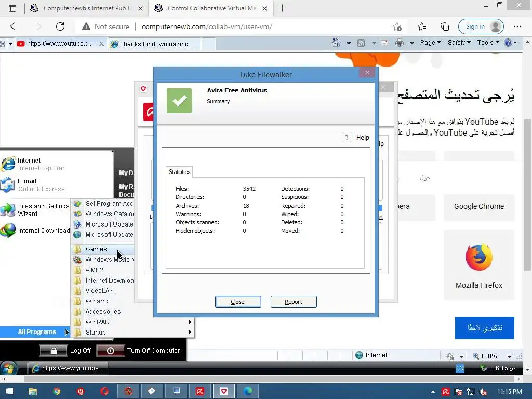Image resolution: width=532 pixels, height=399 pixels.
Task: Open the Edge favorites list icon
Action: point(422,26)
